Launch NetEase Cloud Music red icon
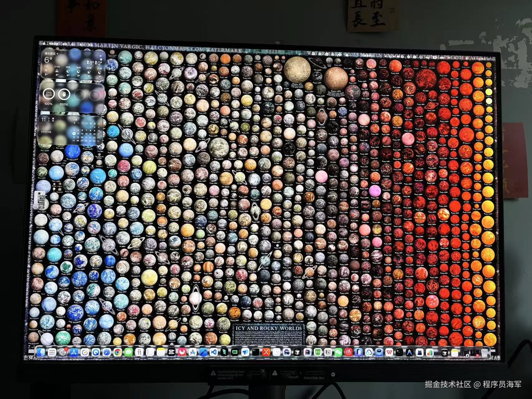The image size is (532, 399). tap(349, 352)
